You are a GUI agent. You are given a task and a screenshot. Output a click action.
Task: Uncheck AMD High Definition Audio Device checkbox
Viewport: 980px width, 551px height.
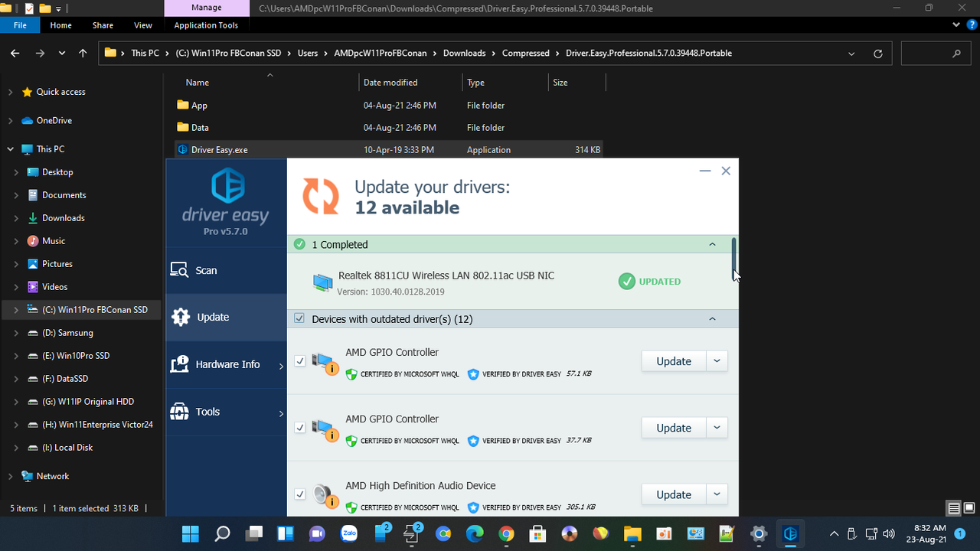299,494
